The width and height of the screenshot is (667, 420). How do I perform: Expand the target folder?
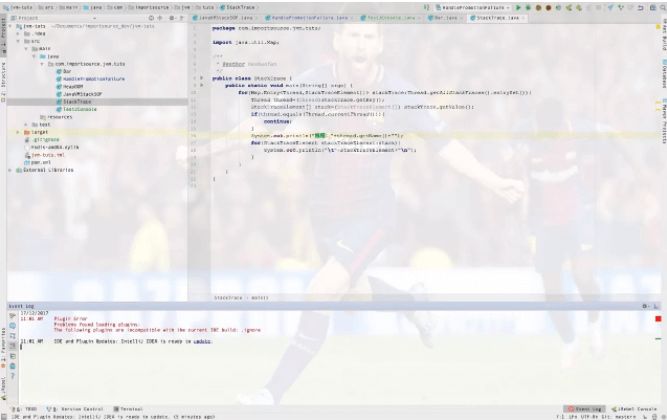pos(18,132)
